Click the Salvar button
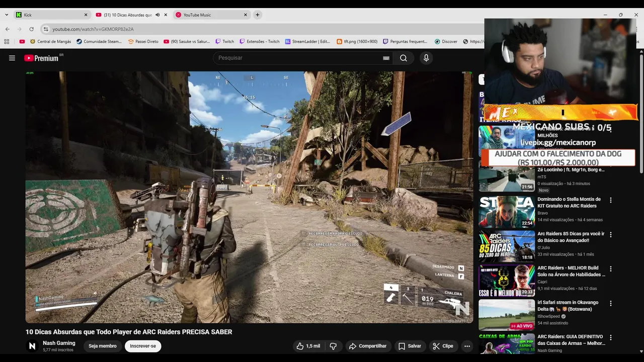This screenshot has height=362, width=644. [410, 346]
